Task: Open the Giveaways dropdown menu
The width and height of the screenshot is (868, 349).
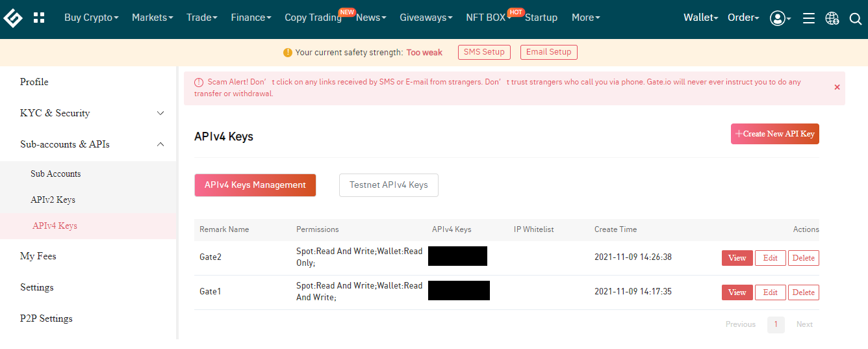Action: pyautogui.click(x=426, y=18)
